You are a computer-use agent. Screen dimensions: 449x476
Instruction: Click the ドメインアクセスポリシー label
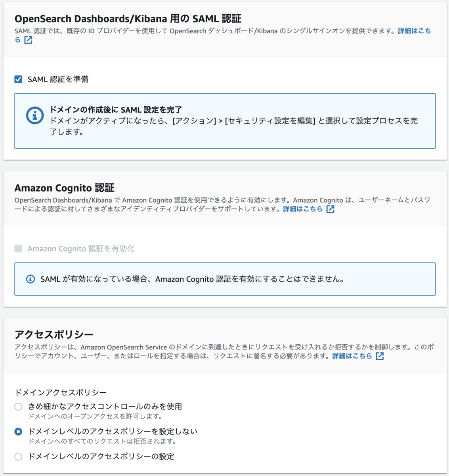pyautogui.click(x=47, y=390)
